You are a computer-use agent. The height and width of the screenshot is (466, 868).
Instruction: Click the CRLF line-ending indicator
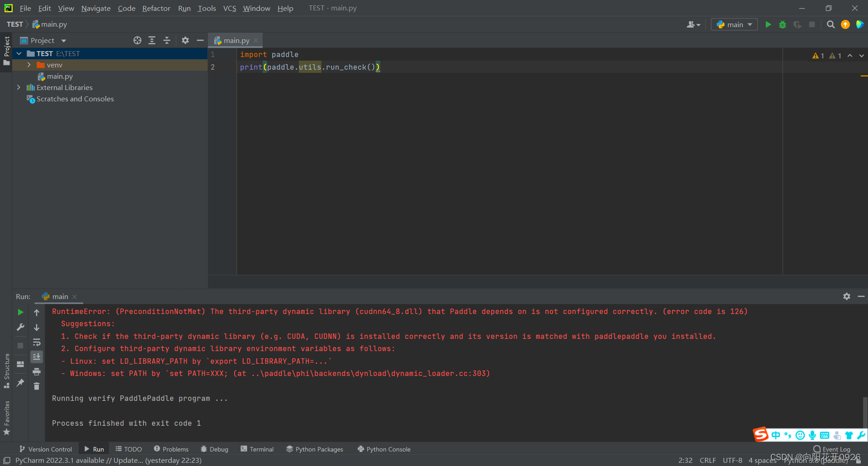[708, 460]
